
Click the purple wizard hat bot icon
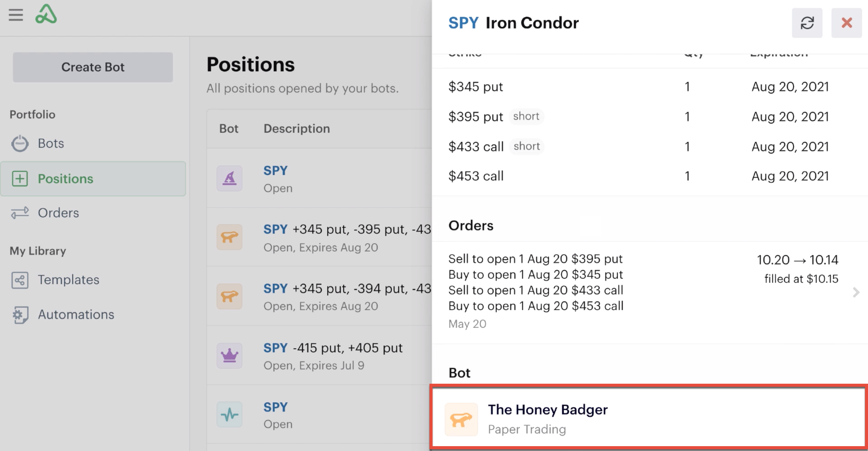pyautogui.click(x=229, y=179)
